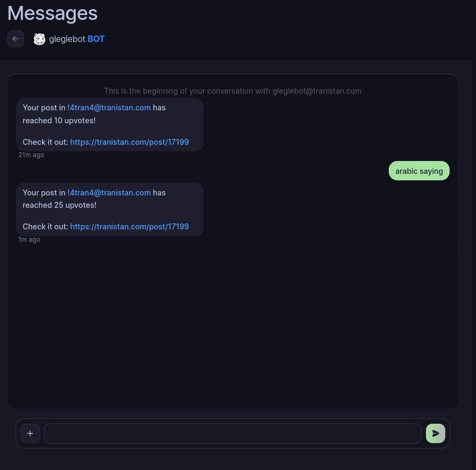Open post link in the 25 upvotes message
This screenshot has height=470, width=476.
click(129, 227)
